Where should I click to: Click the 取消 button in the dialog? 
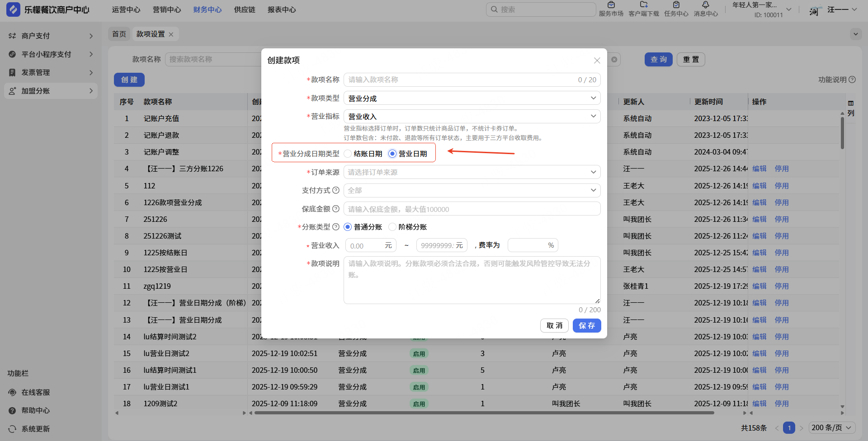(x=554, y=325)
